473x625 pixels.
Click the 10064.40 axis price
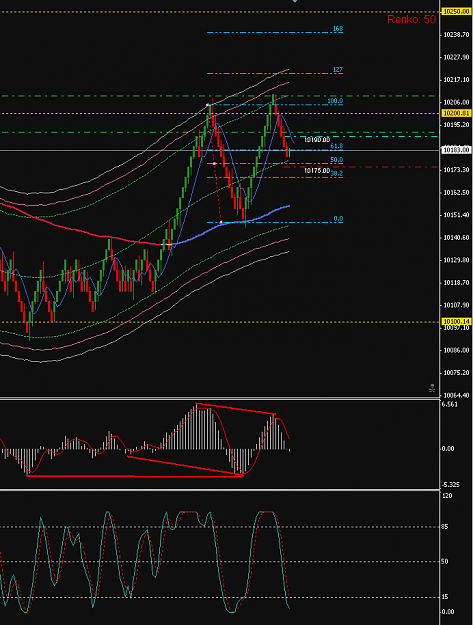coord(457,395)
